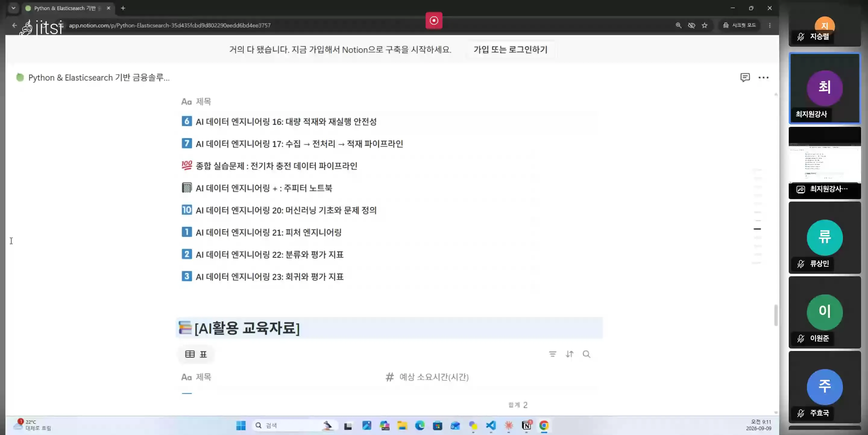Select 최지원강사 participant tile
The image size is (868, 435).
[x=825, y=88]
